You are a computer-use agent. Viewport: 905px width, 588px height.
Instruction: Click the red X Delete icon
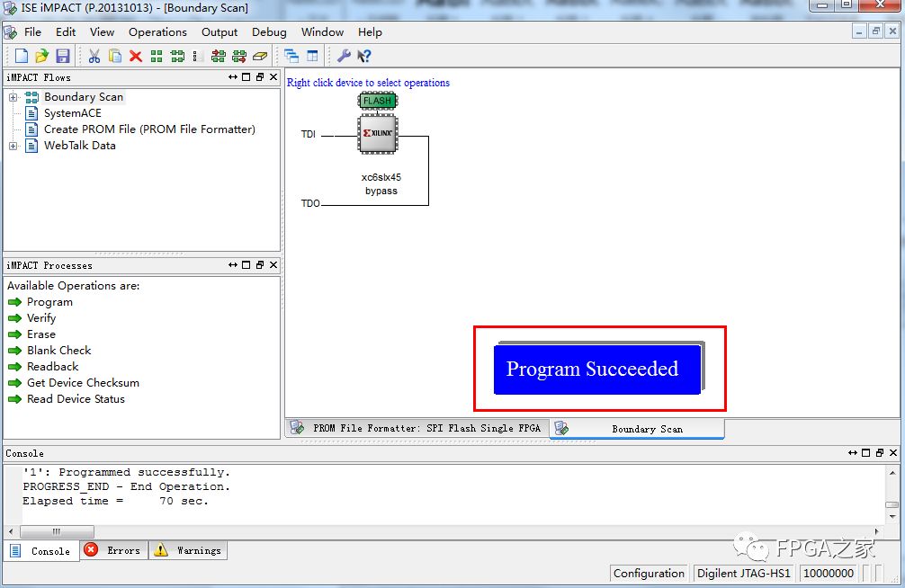[x=136, y=56]
